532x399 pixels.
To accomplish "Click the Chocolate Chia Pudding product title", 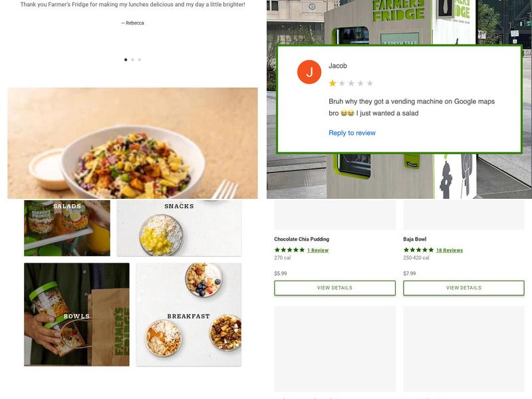I will pos(302,239).
